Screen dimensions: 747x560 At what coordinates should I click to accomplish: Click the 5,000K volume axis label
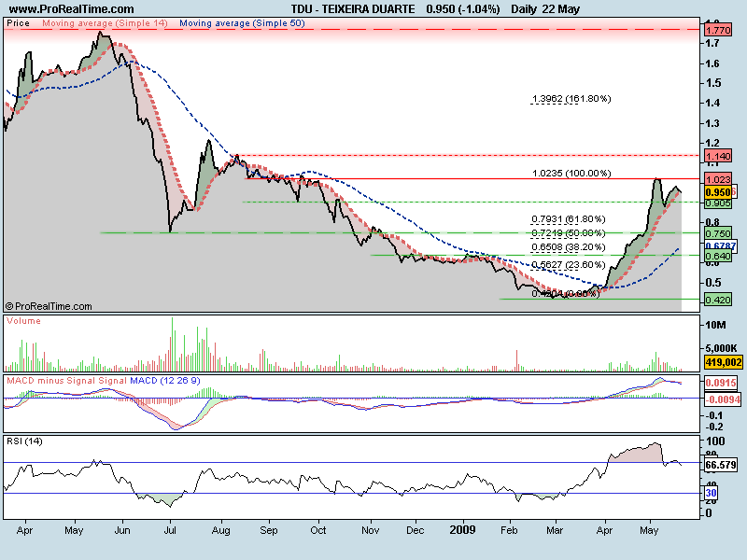721,348
